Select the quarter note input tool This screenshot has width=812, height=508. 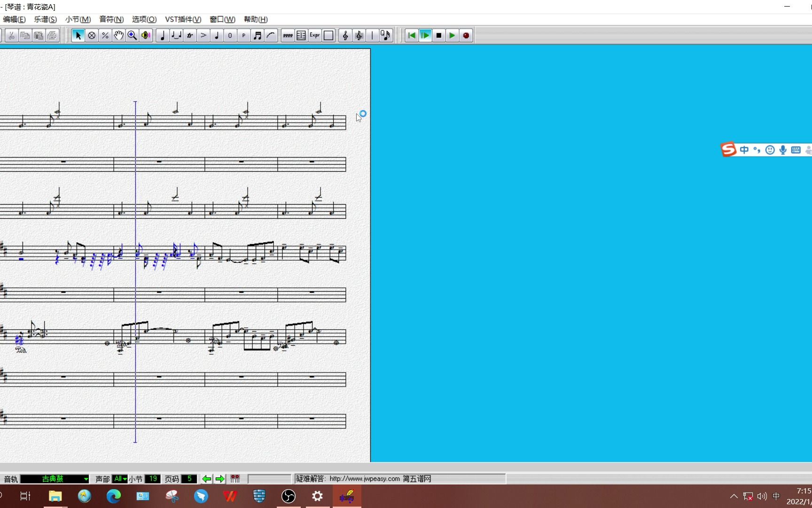(163, 35)
